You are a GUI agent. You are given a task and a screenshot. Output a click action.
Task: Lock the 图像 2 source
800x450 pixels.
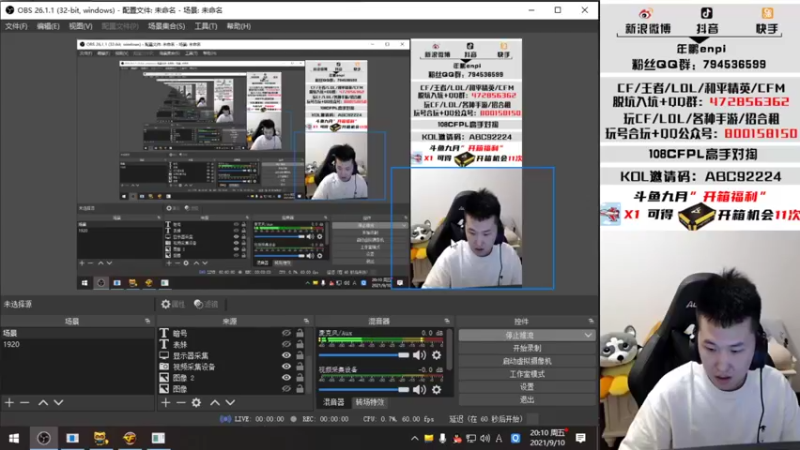click(300, 378)
